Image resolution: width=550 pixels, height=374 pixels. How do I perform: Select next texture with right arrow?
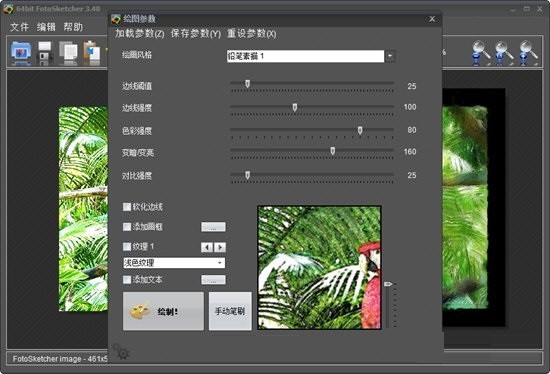220,247
